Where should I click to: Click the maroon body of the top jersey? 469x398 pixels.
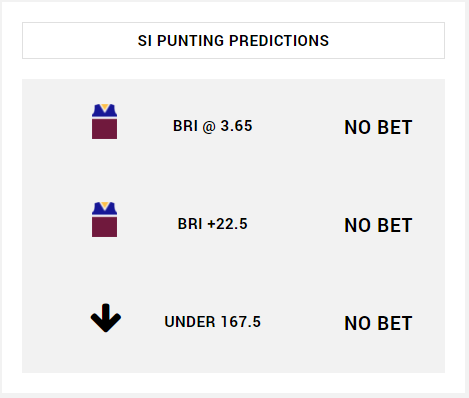pyautogui.click(x=104, y=129)
